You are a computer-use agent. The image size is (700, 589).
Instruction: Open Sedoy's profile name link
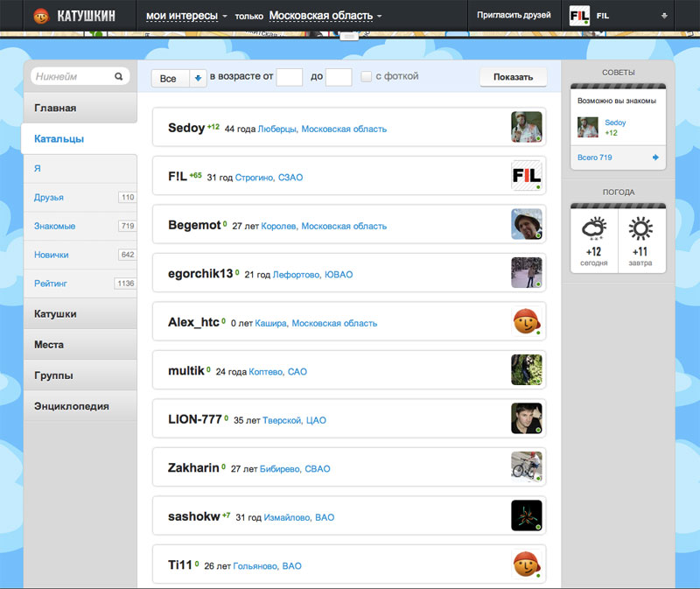point(186,128)
